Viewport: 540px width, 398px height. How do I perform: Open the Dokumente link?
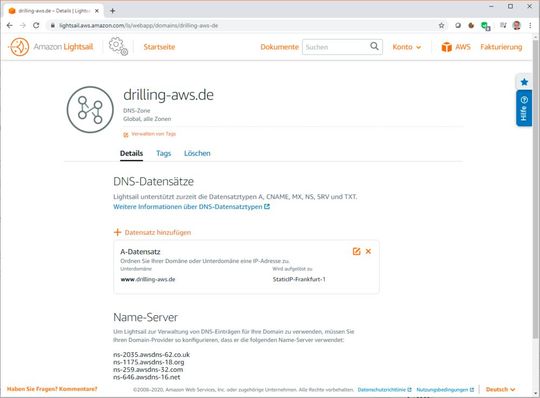pos(279,47)
